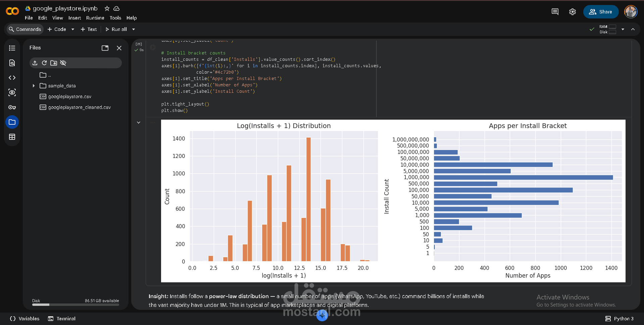Open the Table of contents sidebar icon
The width and height of the screenshot is (644, 325).
[x=12, y=48]
